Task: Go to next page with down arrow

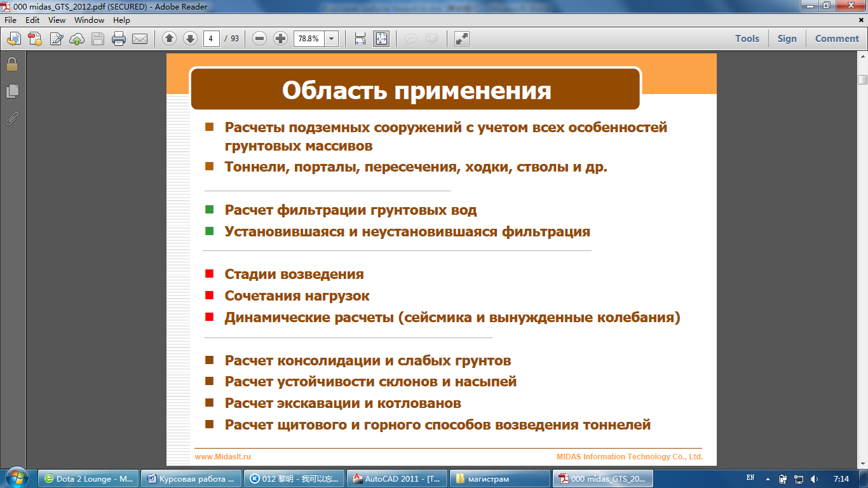Action: (x=190, y=39)
